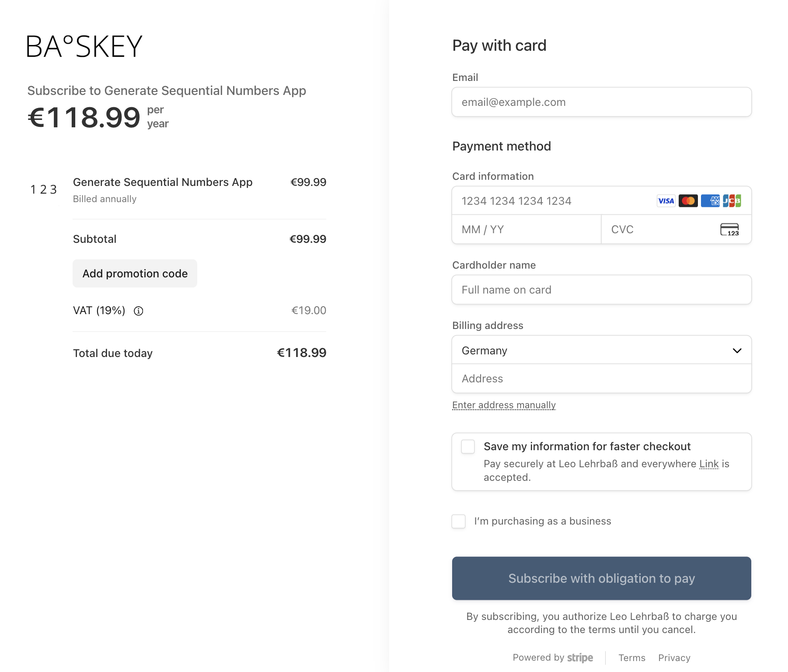The height and width of the screenshot is (672, 788).
Task: Focus the Email input field
Action: click(x=601, y=102)
